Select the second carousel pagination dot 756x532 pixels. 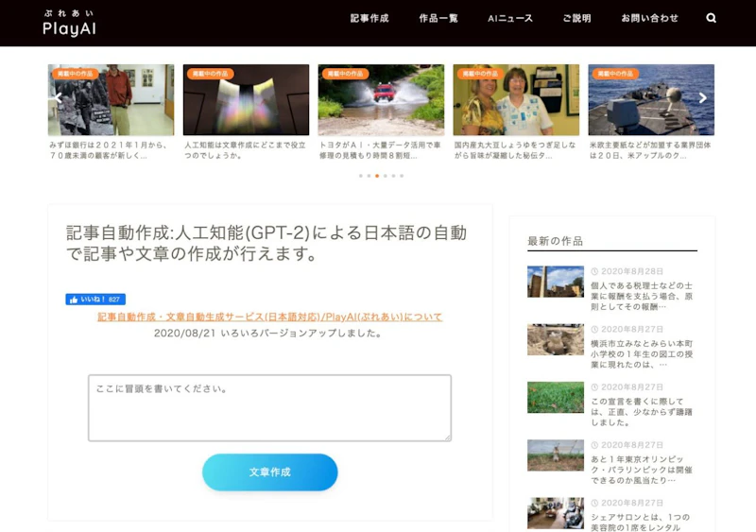[x=369, y=176]
